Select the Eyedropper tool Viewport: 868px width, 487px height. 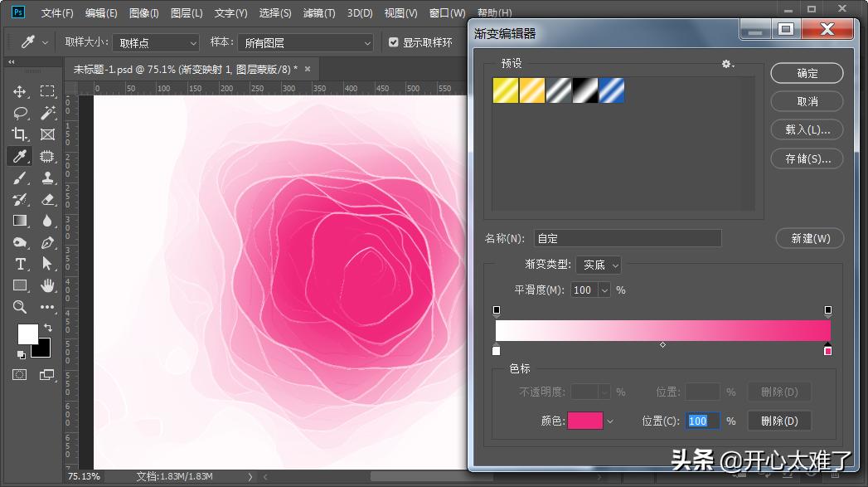[19, 156]
